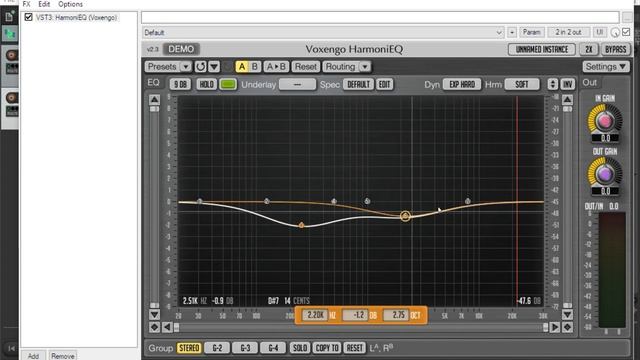Click the right diamond zoom-reset icon
This screenshot has height=360, width=640.
[x=567, y=327]
